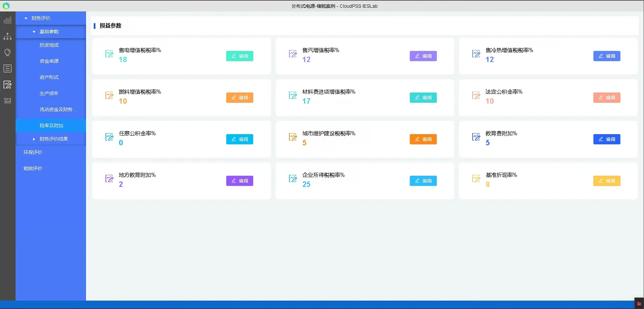Click the 燃料增值税税率% card icon
Image resolution: width=644 pixels, height=309 pixels.
pos(109,96)
